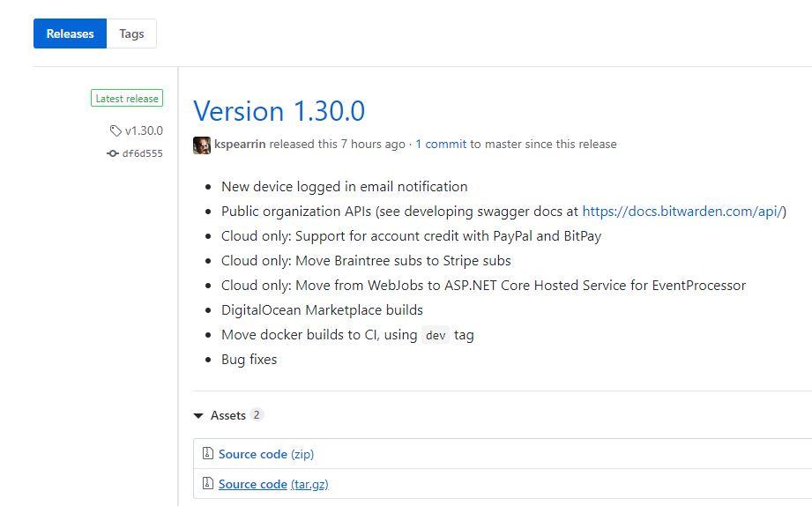The image size is (812, 506).
Task: Click the "1 commit" link
Action: pyautogui.click(x=441, y=144)
